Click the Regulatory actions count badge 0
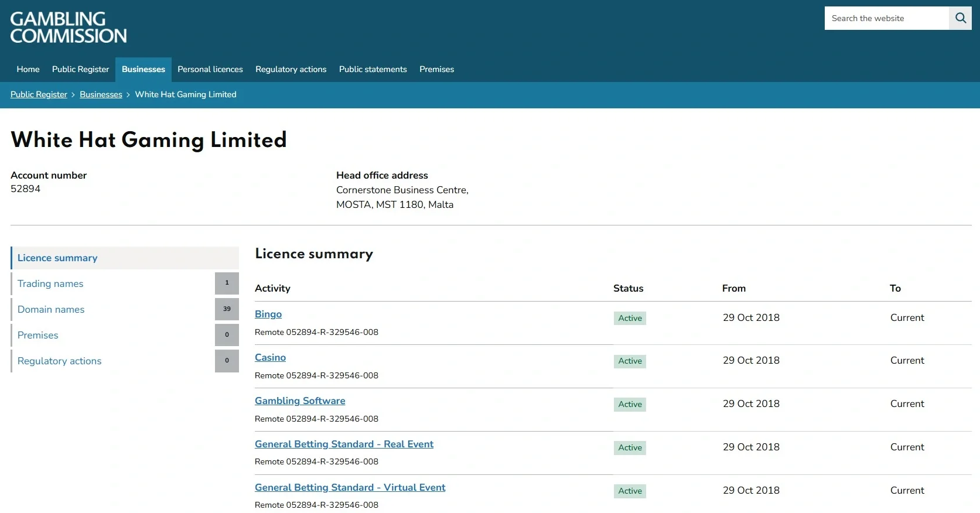 click(x=227, y=361)
